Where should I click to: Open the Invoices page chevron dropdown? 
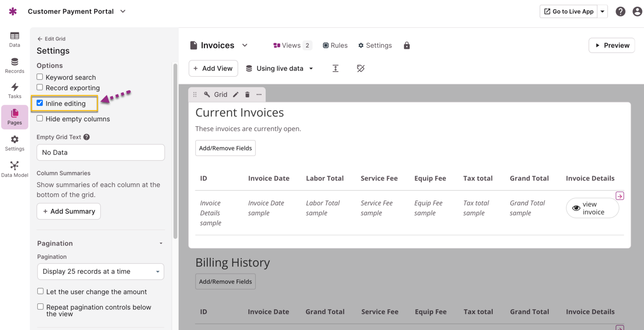click(x=245, y=45)
